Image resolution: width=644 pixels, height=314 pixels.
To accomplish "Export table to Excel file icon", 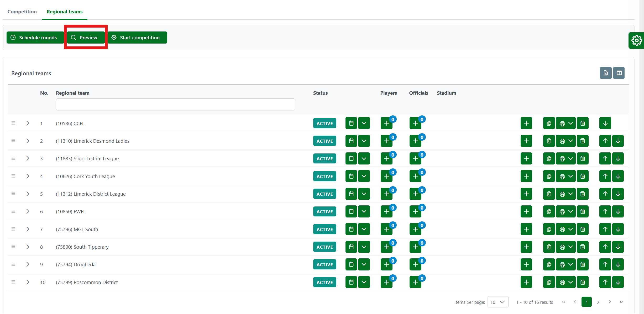I will pyautogui.click(x=605, y=73).
